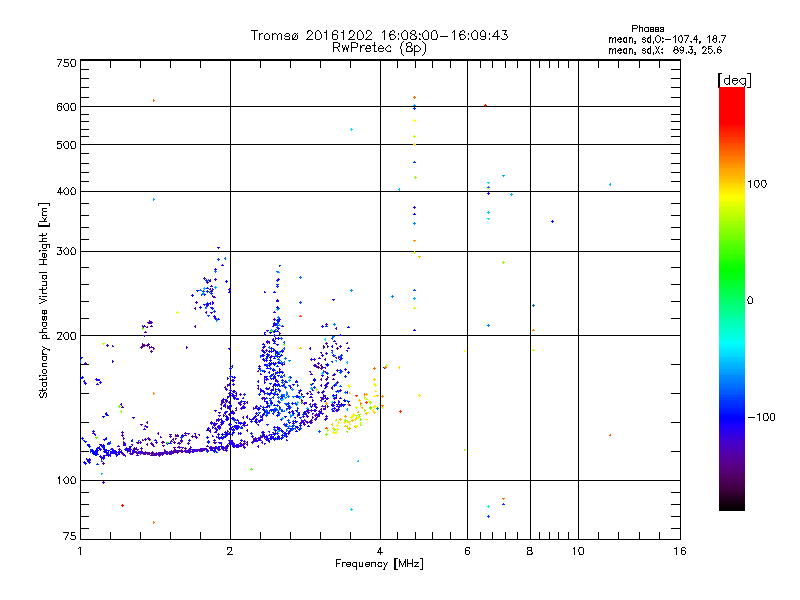The width and height of the screenshot is (800, 600).
Task: Click the 'mean, sd,O:-107.4, 18.7' statistic
Action: click(667, 40)
